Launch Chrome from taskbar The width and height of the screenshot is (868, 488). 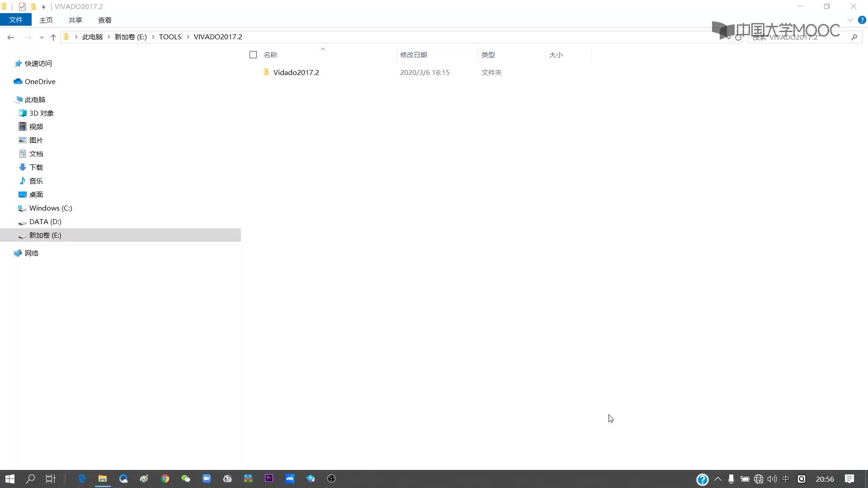coord(165,479)
